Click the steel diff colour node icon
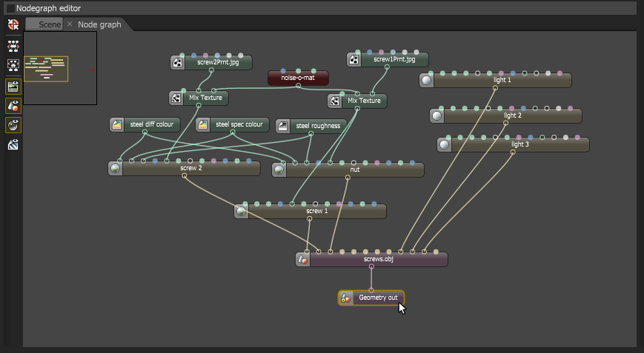 [x=117, y=125]
